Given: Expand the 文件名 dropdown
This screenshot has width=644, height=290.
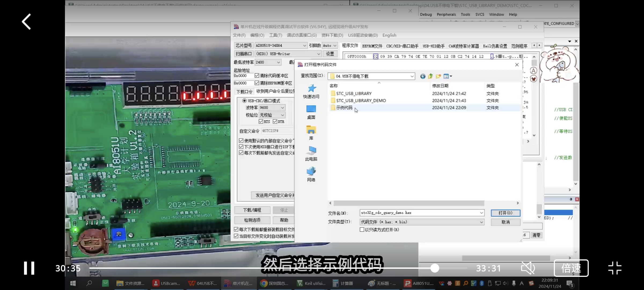Looking at the screenshot, I should (x=481, y=213).
